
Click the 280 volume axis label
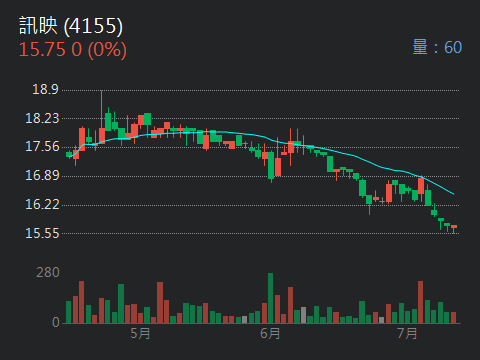click(x=48, y=273)
